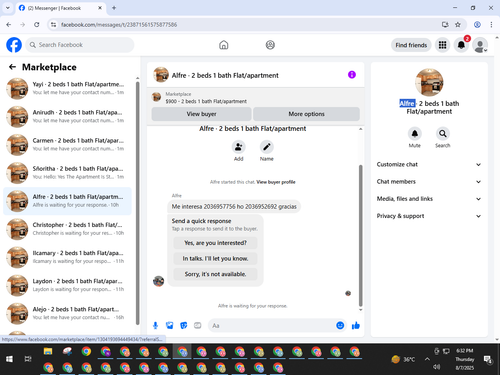This screenshot has width=500, height=375.
Task: Open the Yayi conversation
Action: [67, 88]
